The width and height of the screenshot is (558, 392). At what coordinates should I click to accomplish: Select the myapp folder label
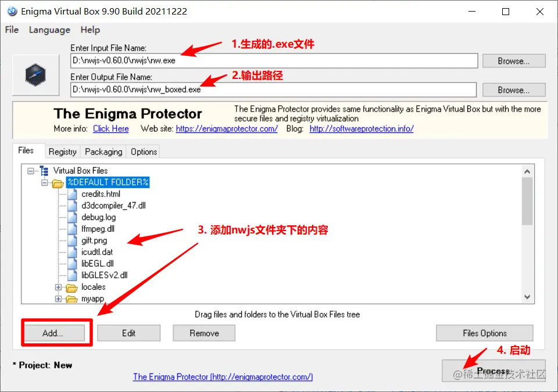tap(92, 299)
